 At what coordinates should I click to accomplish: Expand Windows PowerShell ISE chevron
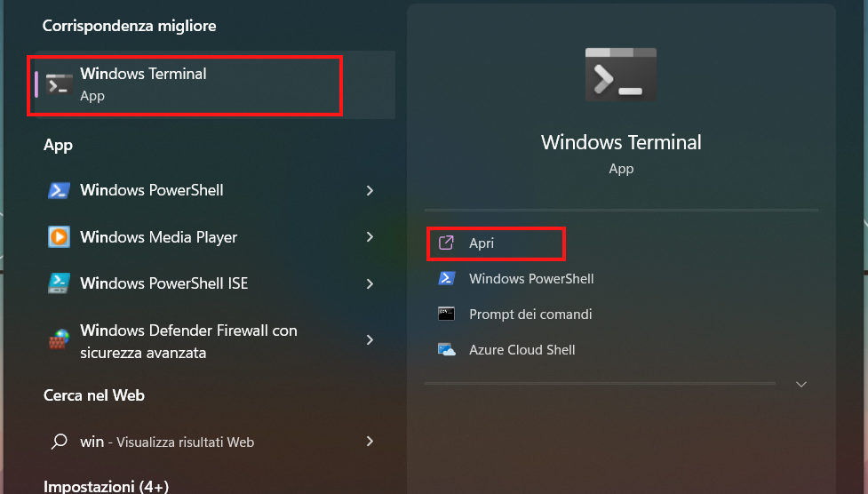pos(370,283)
